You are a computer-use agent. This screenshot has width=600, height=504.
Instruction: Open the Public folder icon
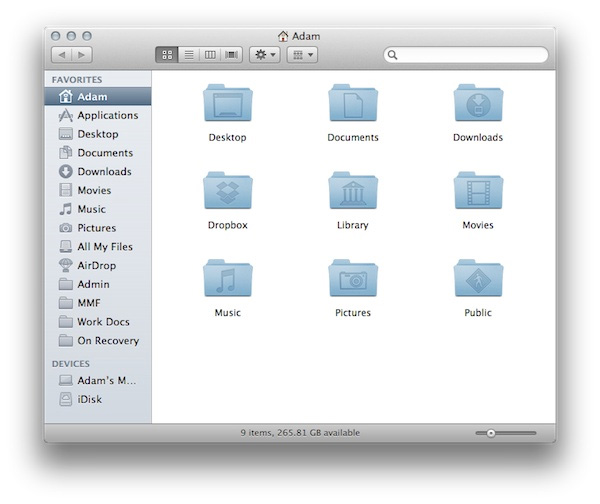click(477, 278)
